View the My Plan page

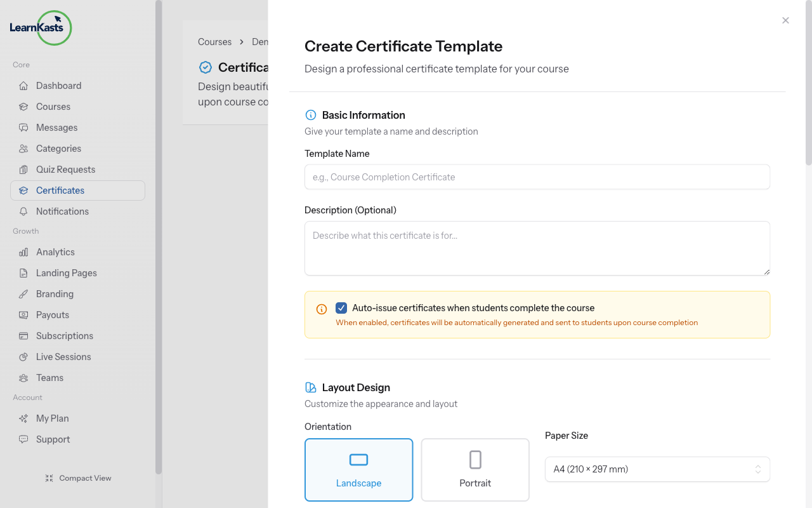point(51,418)
